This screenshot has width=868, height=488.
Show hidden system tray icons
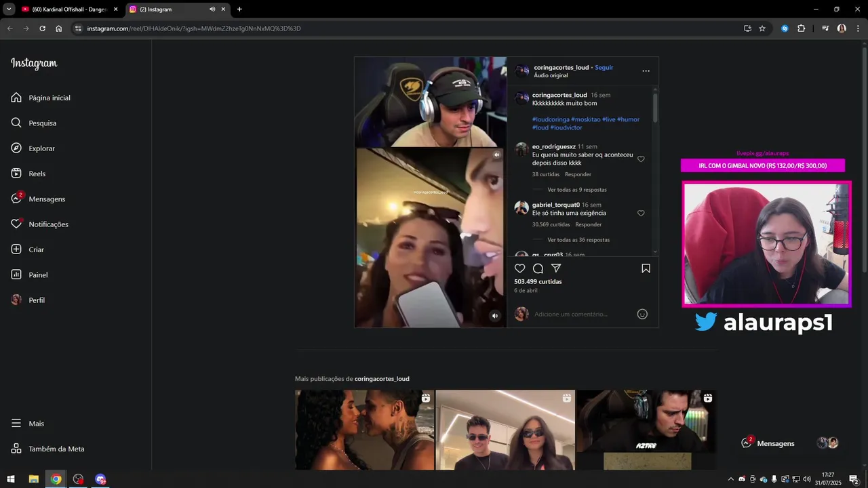(730, 479)
